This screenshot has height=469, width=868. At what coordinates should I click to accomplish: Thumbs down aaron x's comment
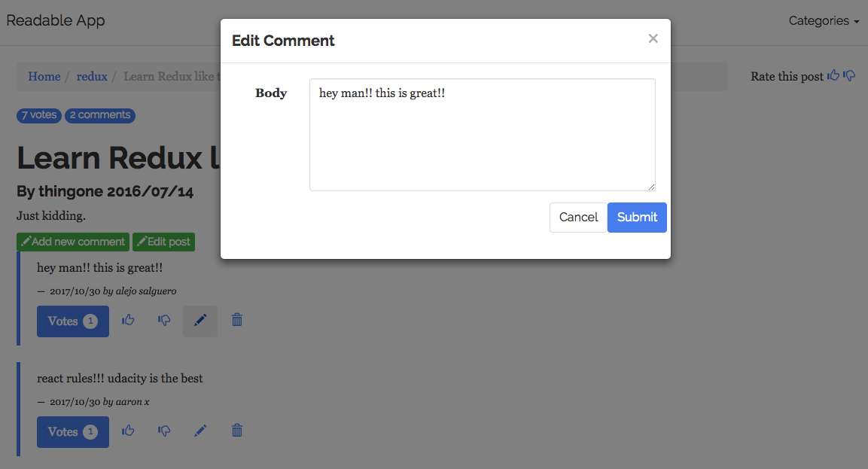coord(164,431)
